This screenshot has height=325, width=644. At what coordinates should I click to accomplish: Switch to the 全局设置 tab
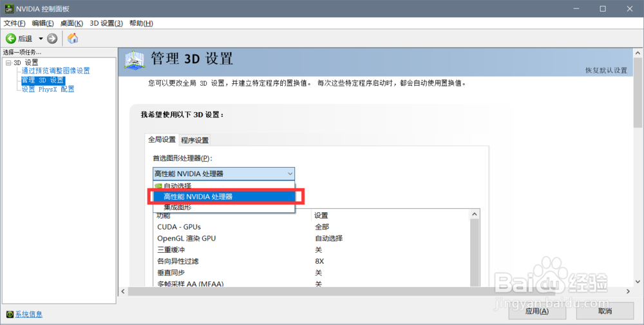click(x=162, y=139)
